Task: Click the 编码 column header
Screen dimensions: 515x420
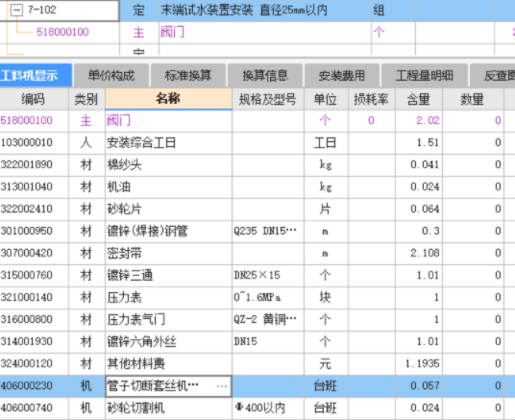Action: (x=34, y=99)
